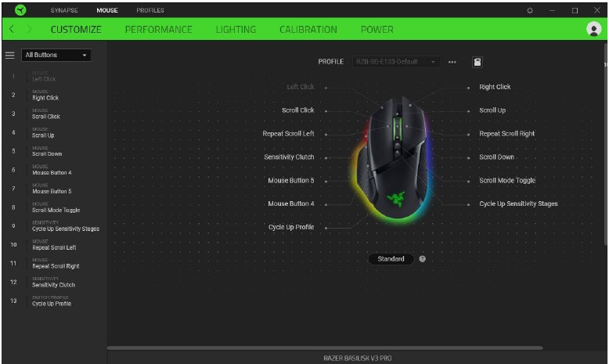Click Mouse Button 5 diagram label
This screenshot has height=364, width=609.
point(291,180)
